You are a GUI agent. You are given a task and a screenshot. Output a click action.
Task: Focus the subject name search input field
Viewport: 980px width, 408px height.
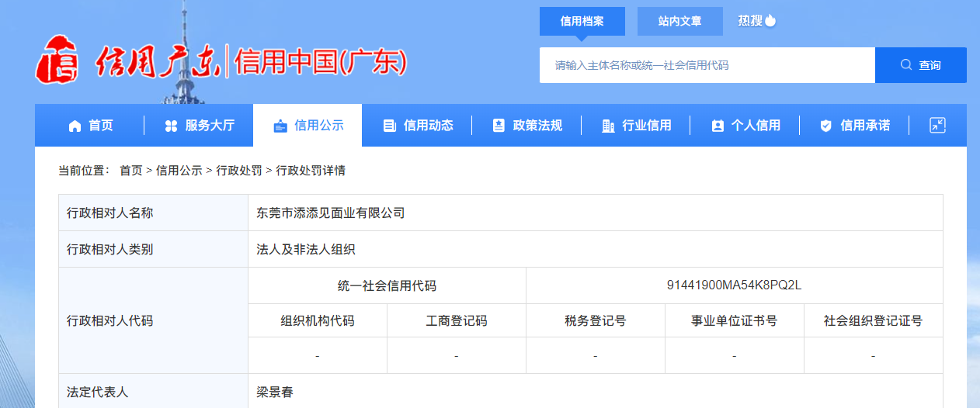[707, 65]
